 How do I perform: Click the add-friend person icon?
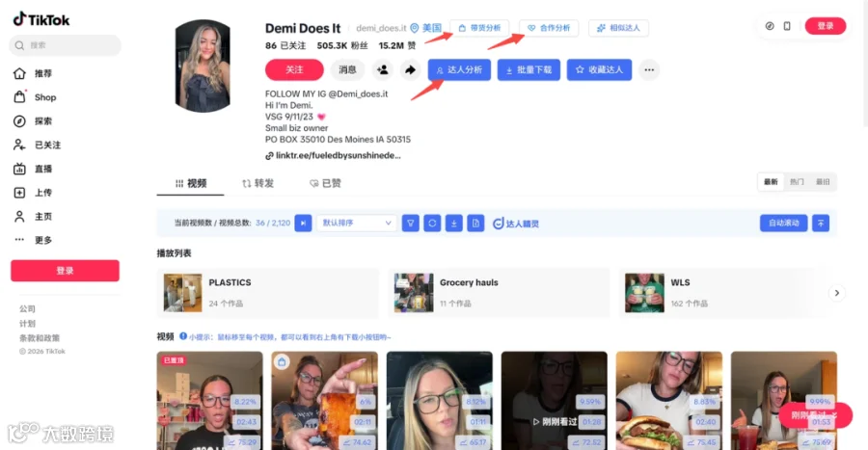(383, 69)
